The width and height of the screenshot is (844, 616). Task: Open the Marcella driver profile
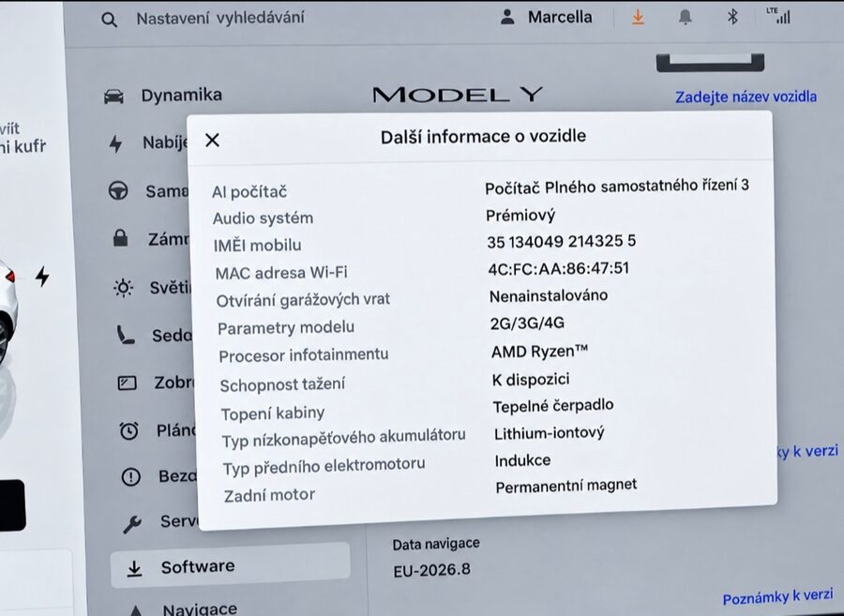point(546,17)
